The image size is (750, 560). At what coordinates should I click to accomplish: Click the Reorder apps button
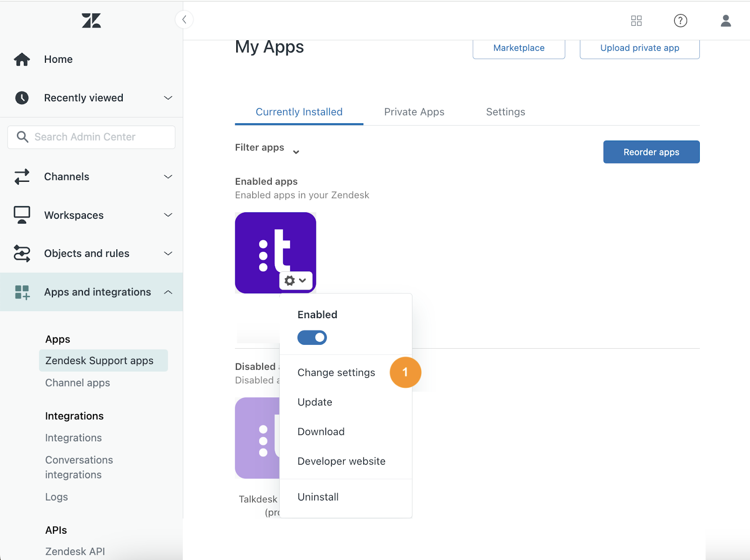(x=652, y=152)
